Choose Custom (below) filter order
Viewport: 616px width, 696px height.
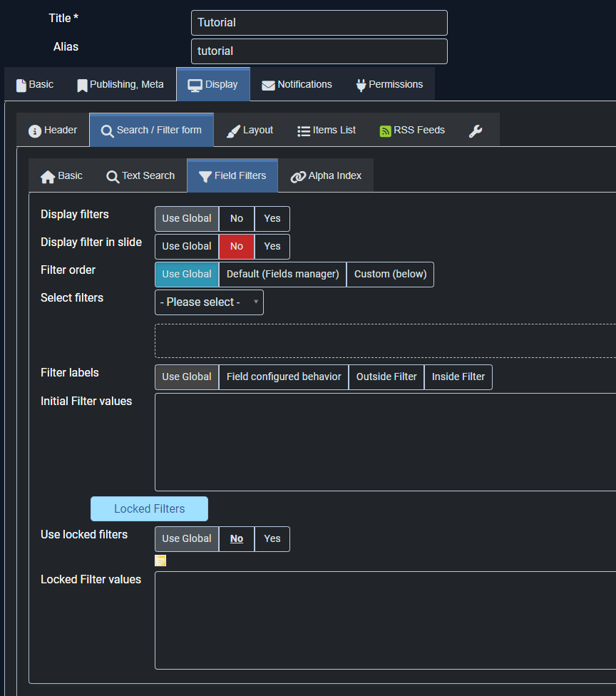390,275
